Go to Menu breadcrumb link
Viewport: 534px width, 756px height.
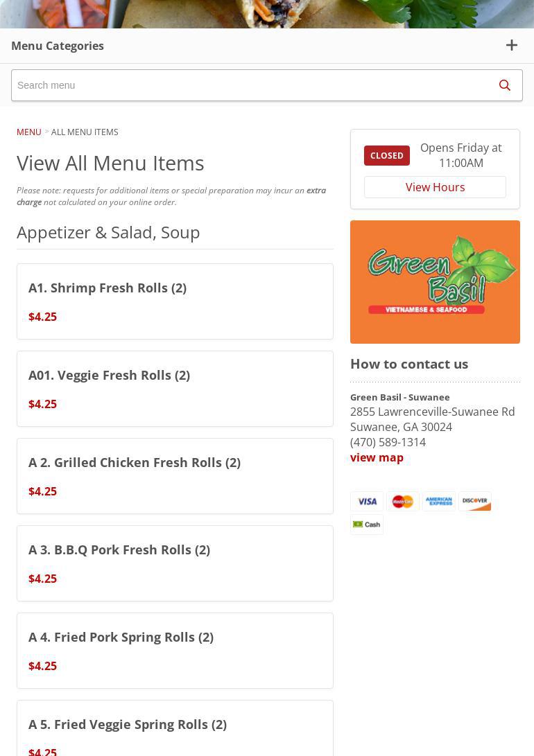tap(29, 132)
